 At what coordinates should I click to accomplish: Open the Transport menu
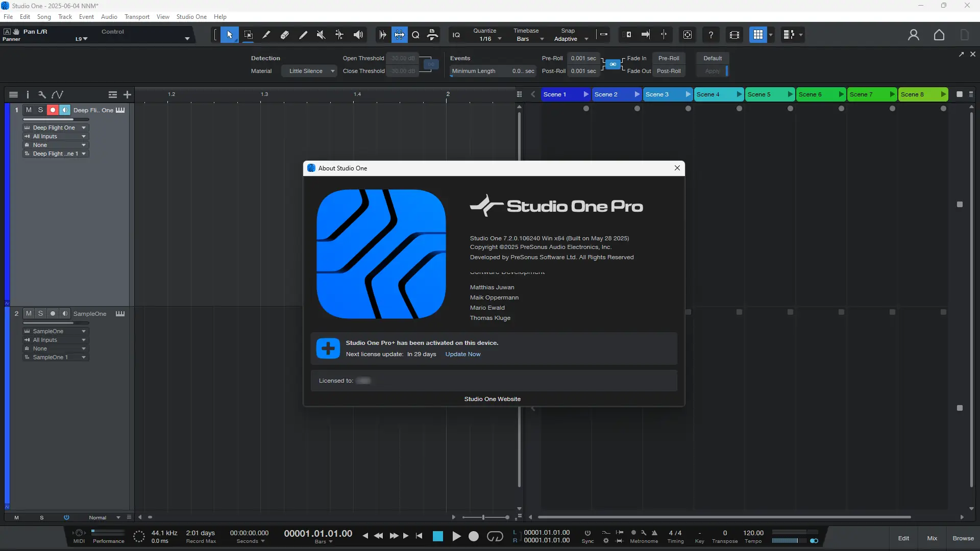pos(137,17)
